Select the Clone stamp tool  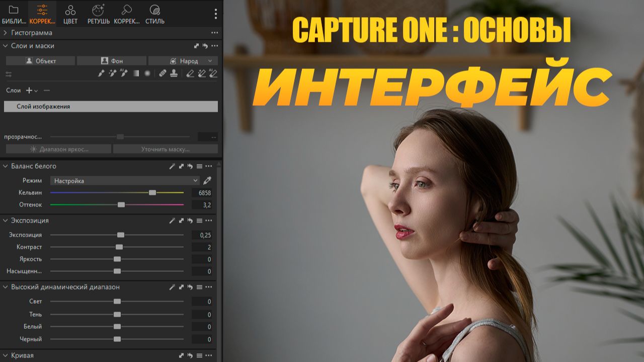(x=174, y=74)
